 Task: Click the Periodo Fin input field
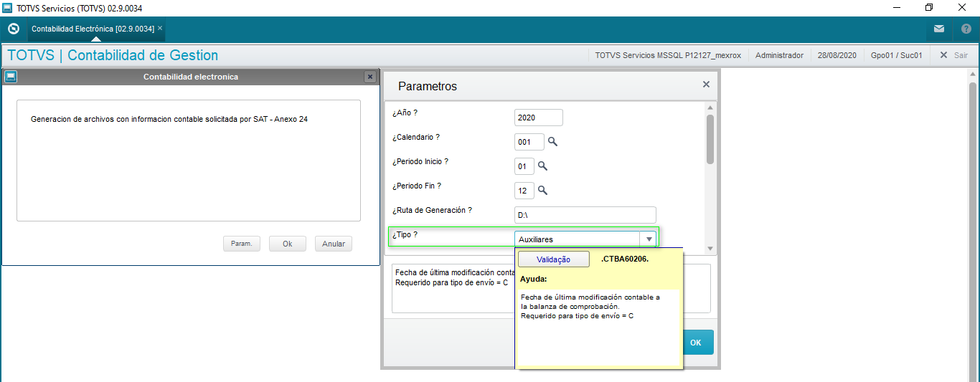pyautogui.click(x=524, y=191)
